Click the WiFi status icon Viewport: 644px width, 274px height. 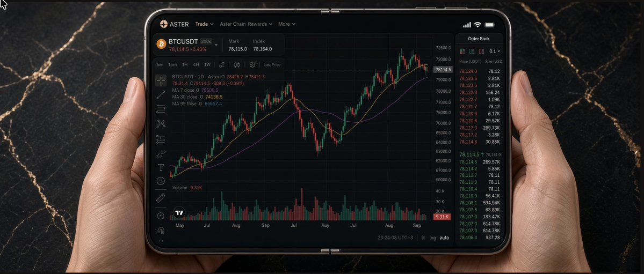pyautogui.click(x=477, y=25)
